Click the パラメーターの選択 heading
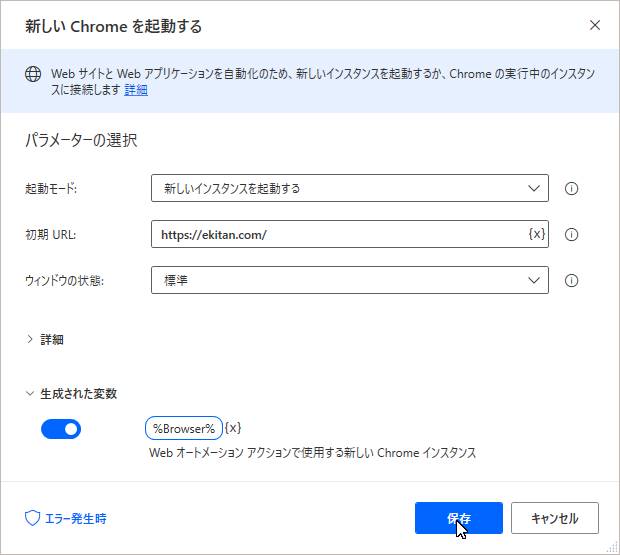620x555 pixels. click(x=81, y=140)
